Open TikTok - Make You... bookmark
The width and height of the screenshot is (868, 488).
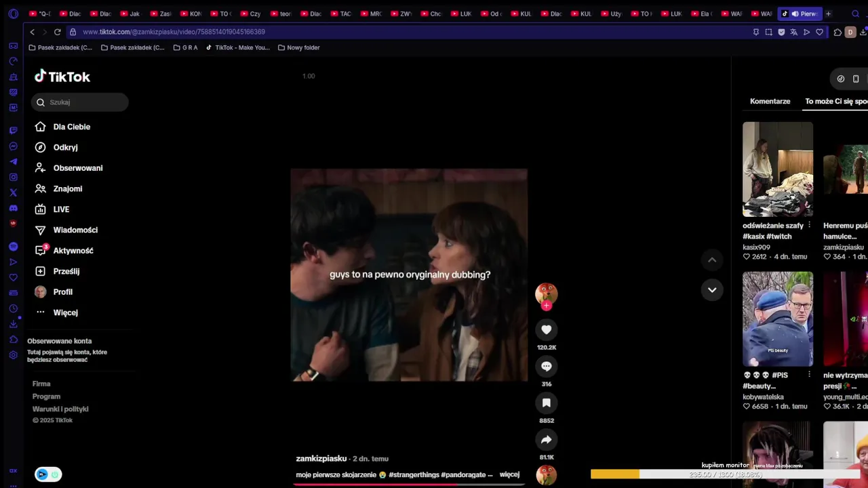237,47
